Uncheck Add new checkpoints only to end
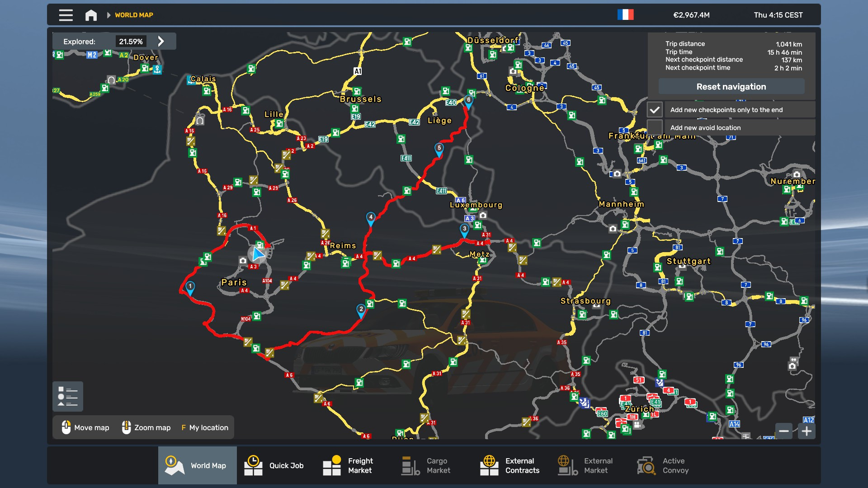 pyautogui.click(x=655, y=110)
